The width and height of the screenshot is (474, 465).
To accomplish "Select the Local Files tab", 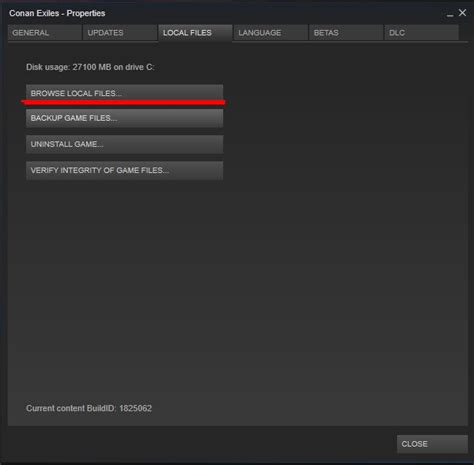I will [195, 33].
